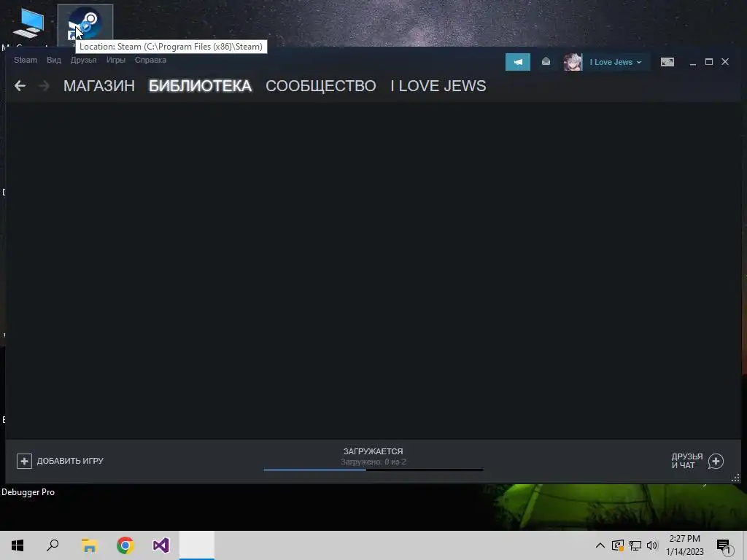Screen dimensions: 747x560
Task: Open the Windows Start menu
Action: [18, 545]
